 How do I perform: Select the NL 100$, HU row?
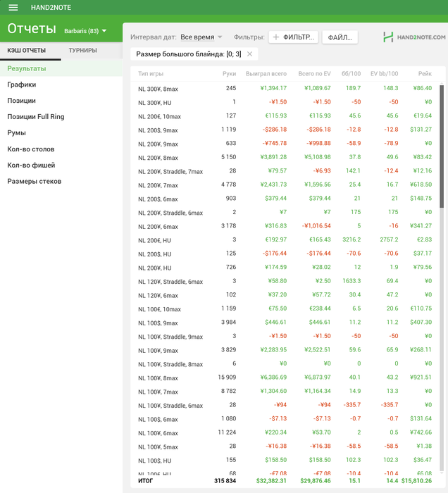(285, 461)
